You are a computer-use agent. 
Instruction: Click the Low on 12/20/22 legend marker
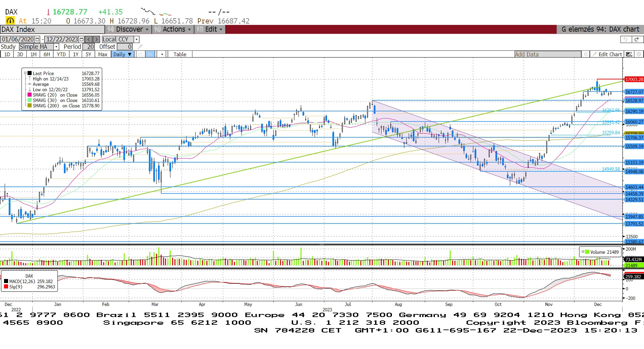pos(30,90)
